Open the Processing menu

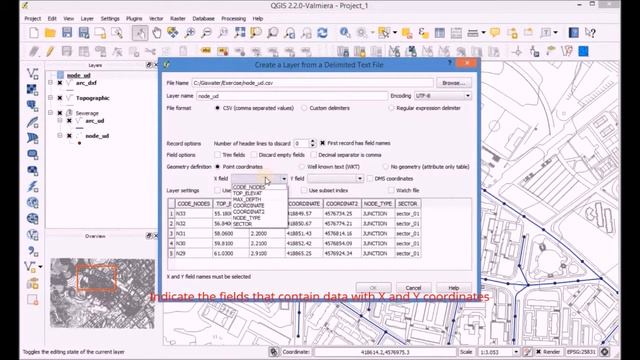[x=233, y=19]
